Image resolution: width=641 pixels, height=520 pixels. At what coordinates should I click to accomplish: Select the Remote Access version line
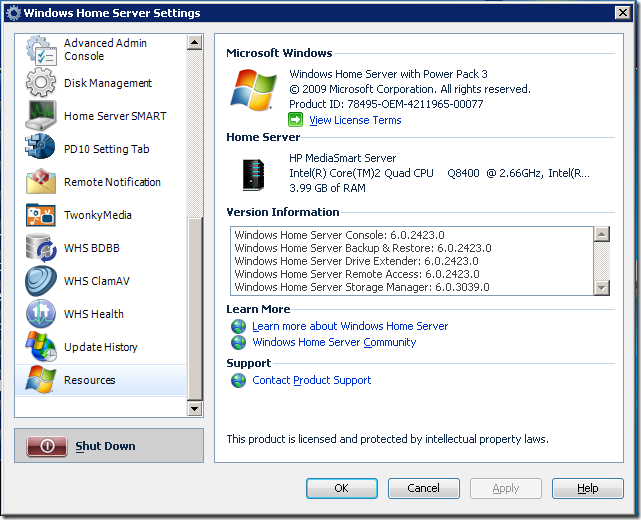(357, 274)
